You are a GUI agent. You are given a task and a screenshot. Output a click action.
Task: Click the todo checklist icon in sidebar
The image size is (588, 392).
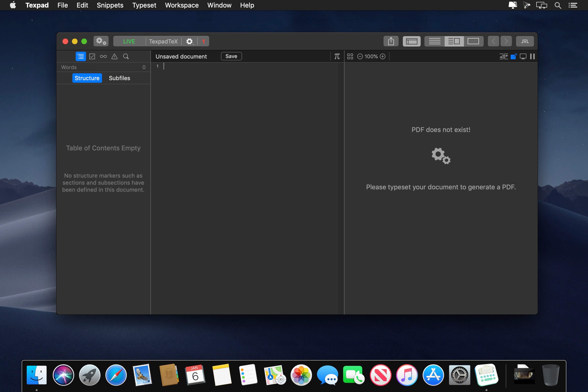(92, 56)
